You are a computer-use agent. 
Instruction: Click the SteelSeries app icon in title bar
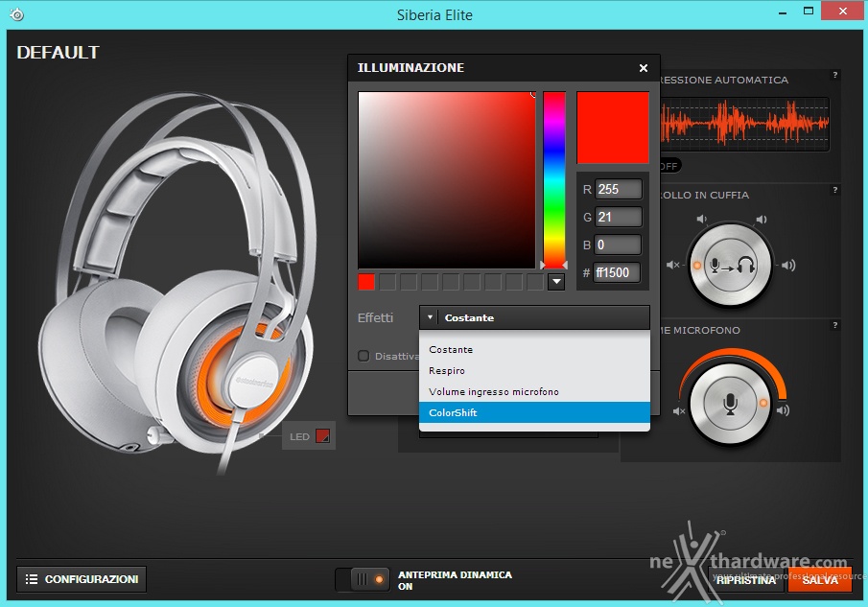[17, 14]
